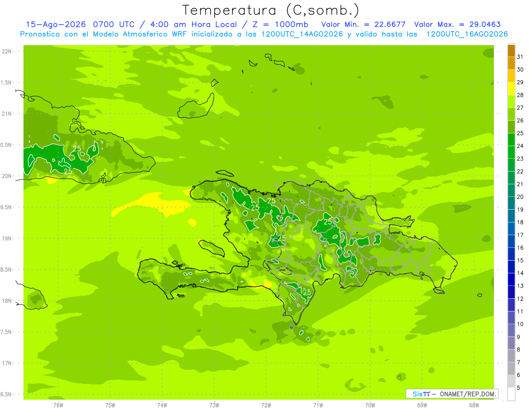Click the teal color-bar segment between 19 and 20
The image size is (532, 411).
click(x=511, y=203)
